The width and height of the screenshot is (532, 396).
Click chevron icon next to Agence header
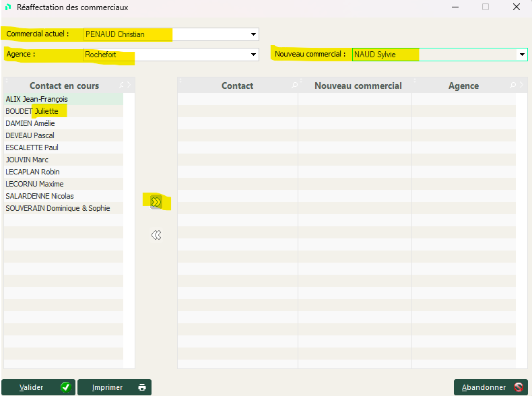[521, 85]
